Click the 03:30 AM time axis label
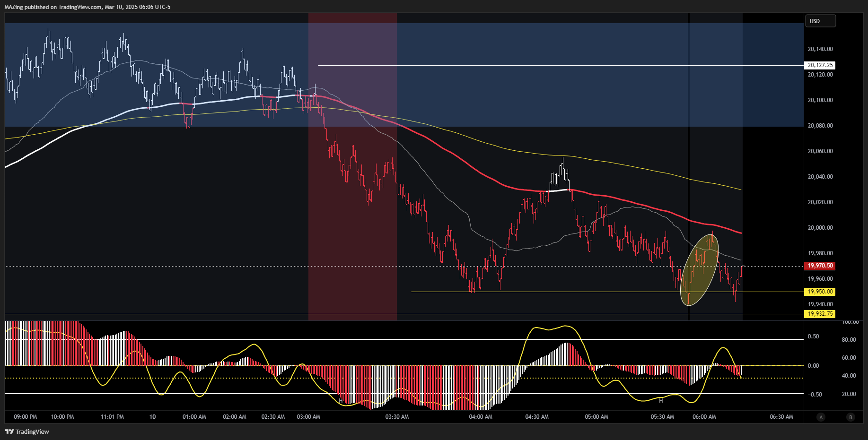Image resolution: width=868 pixels, height=440 pixels. [x=397, y=417]
